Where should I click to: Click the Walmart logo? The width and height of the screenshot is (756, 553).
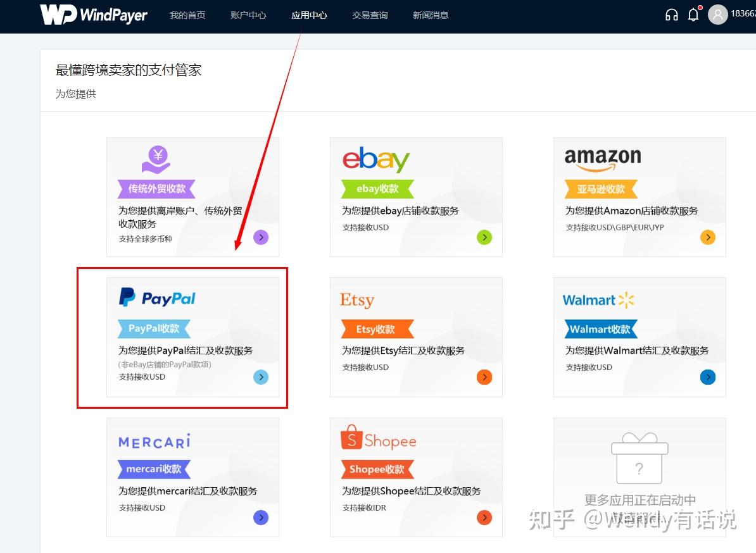point(598,300)
